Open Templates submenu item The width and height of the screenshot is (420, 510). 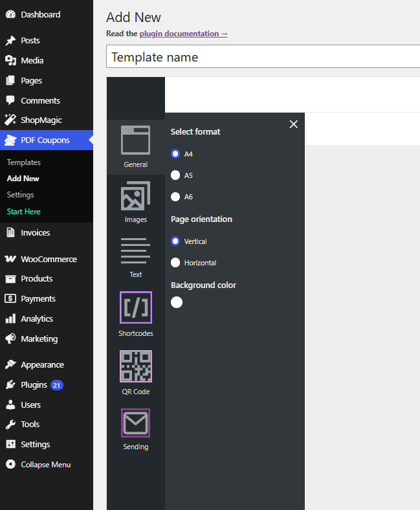[x=24, y=162]
